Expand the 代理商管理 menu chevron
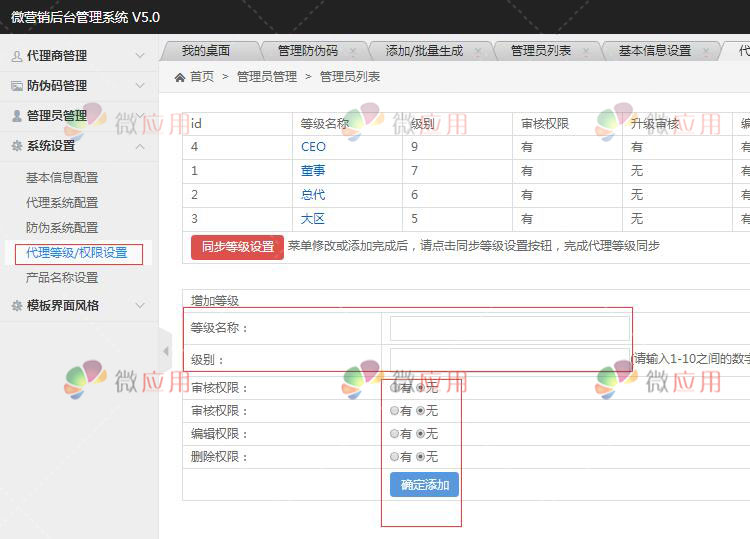750x539 pixels. point(140,55)
